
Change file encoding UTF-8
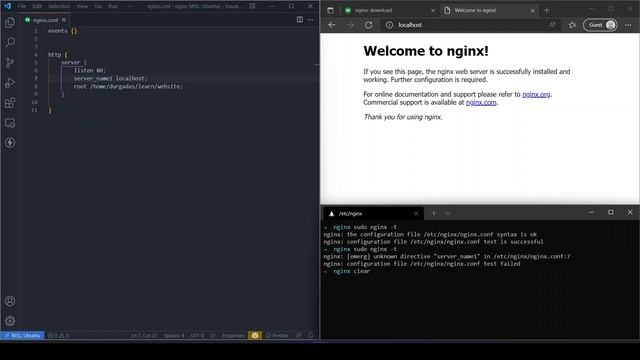(x=197, y=336)
